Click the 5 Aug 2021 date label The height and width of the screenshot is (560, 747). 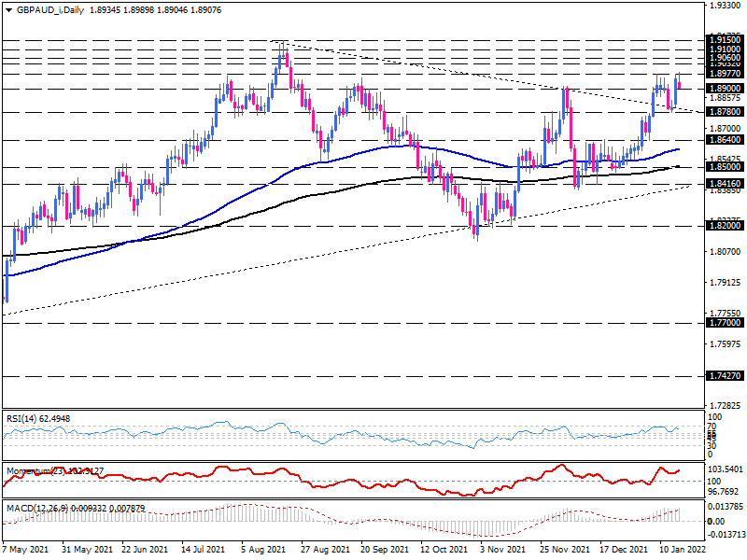(x=261, y=553)
